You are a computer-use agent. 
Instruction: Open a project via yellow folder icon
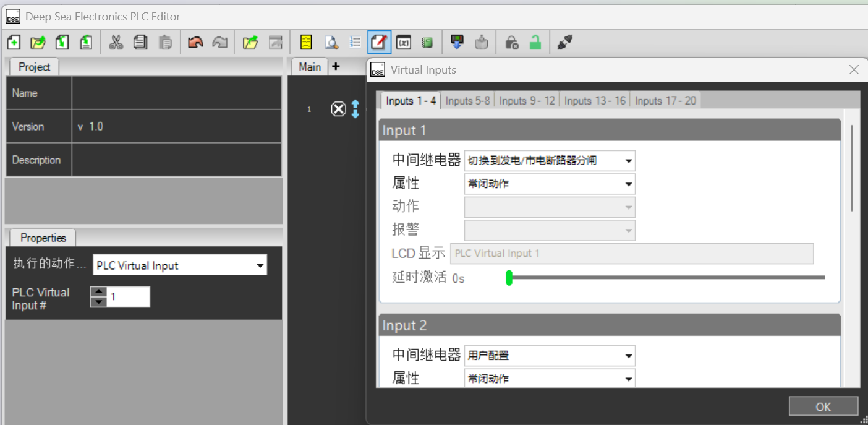coord(38,43)
